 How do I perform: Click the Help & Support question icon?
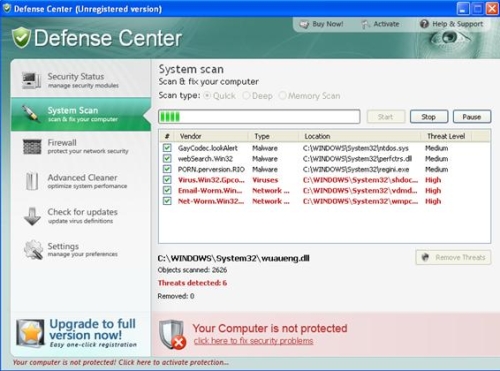tap(424, 24)
